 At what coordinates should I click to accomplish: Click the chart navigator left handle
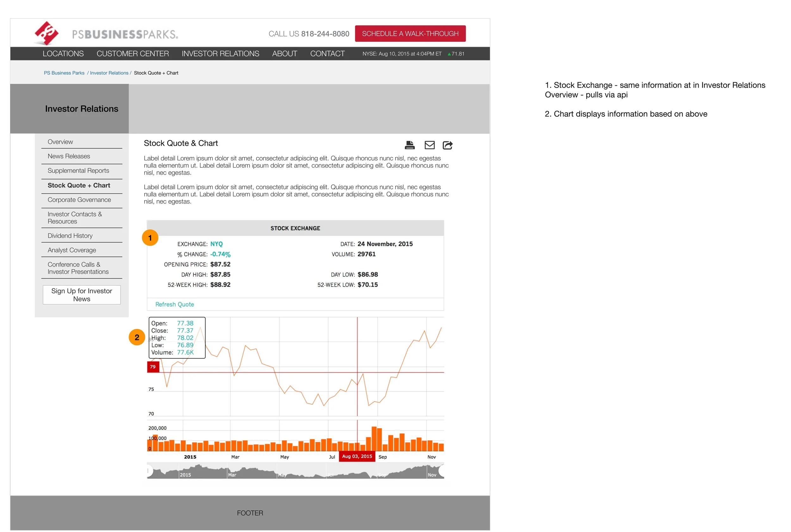[x=149, y=471]
